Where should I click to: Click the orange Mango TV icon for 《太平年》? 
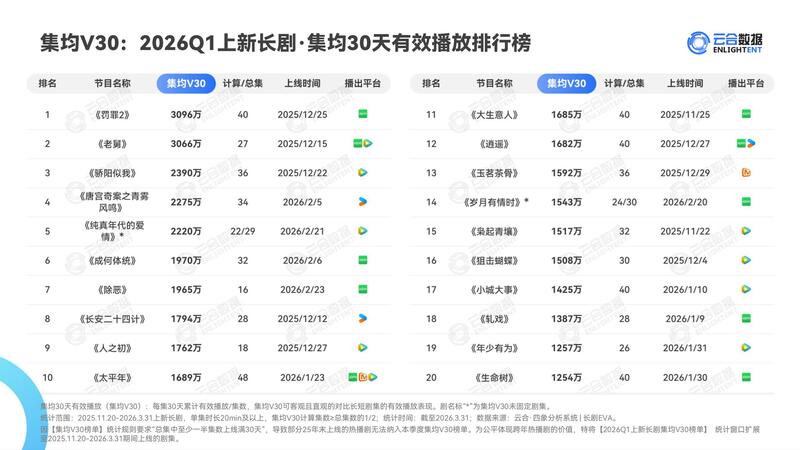coord(362,377)
